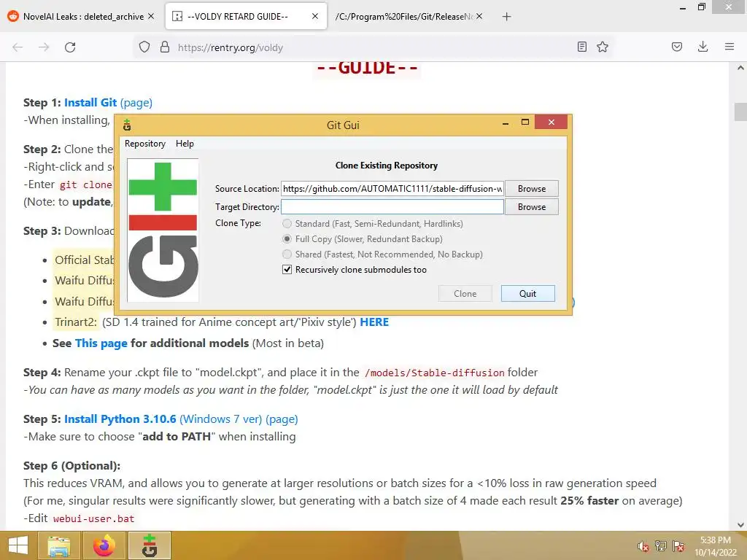Image resolution: width=747 pixels, height=560 pixels.
Task: Open Firefox from the taskbar
Action: [x=104, y=545]
